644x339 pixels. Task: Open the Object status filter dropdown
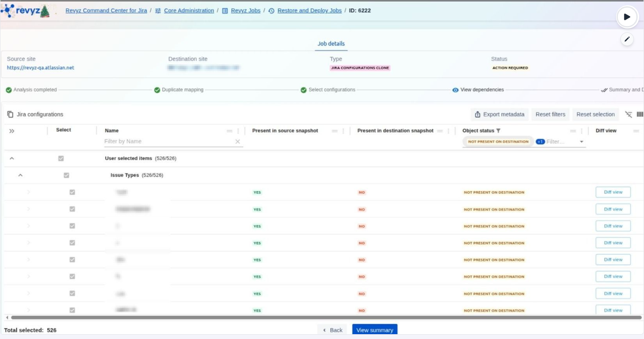point(581,142)
